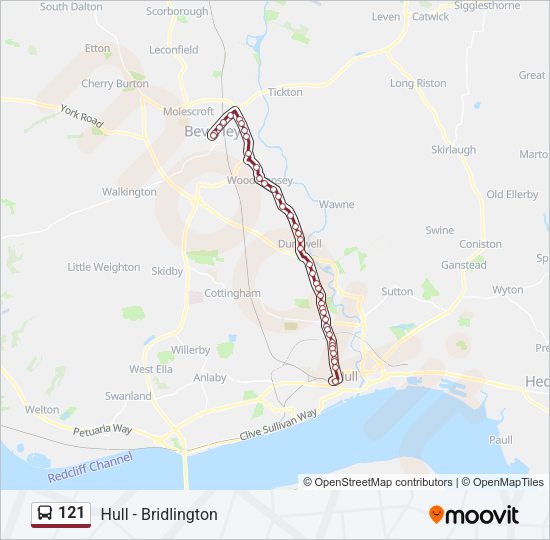The height and width of the screenshot is (540, 550).
Task: Click the bus icon beside route 121
Action: click(45, 513)
